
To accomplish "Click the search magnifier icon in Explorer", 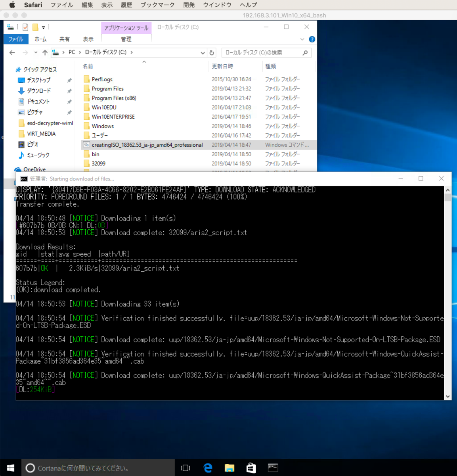I will (305, 52).
